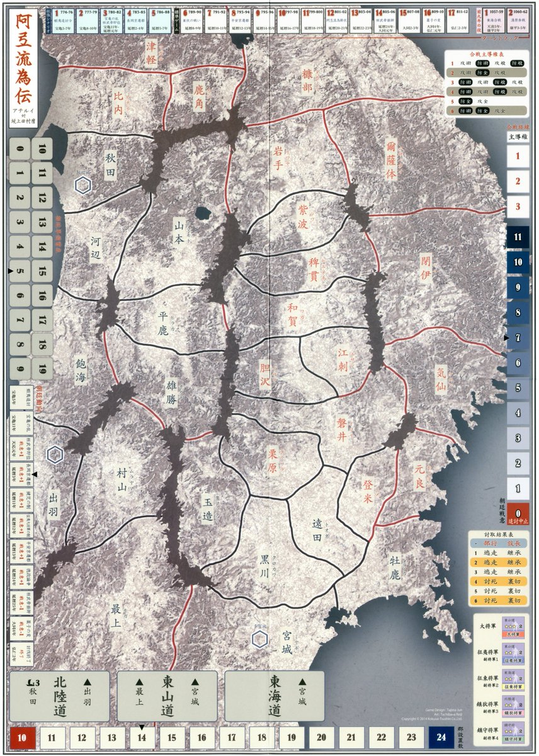Click dark navy 11 cell of 朝廷戦意 track
Viewport: 539px width, 756px height.
coord(518,238)
